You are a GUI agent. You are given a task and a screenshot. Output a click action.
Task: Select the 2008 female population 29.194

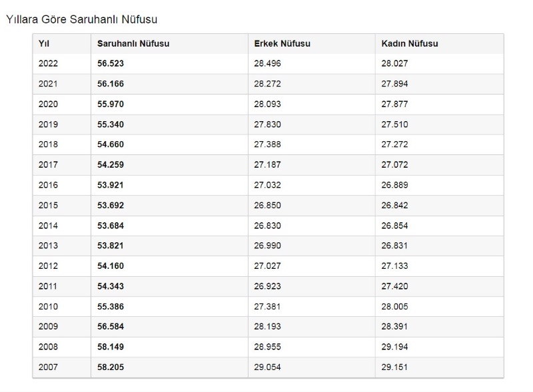click(x=394, y=347)
